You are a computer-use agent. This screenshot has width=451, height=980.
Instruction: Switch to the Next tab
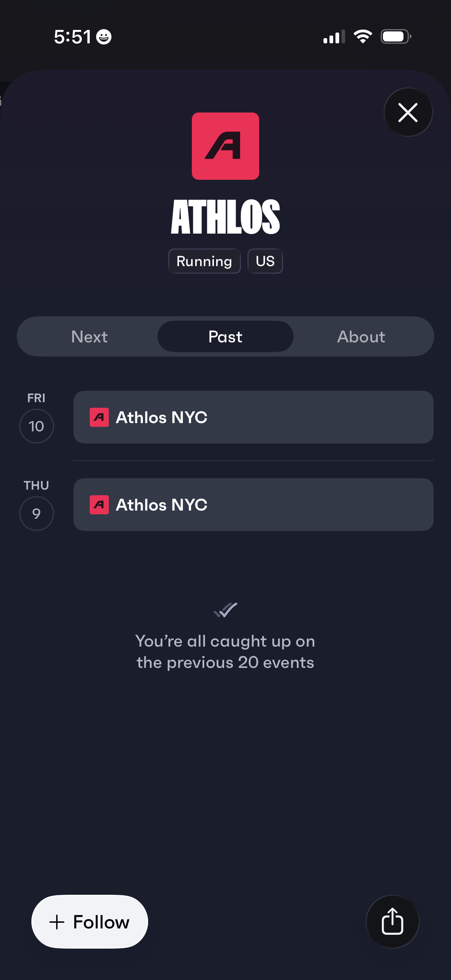(89, 336)
